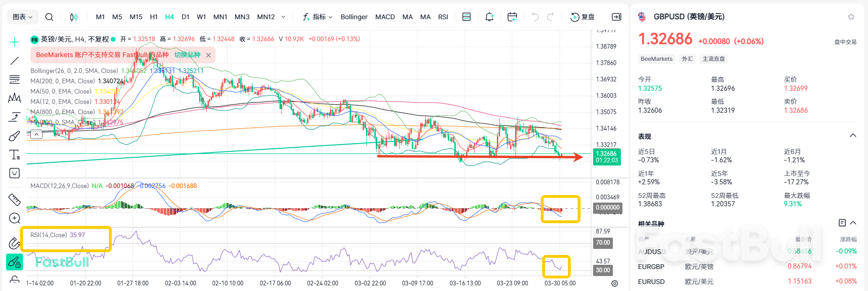
Task: Select the crosshair cursor tool
Action: click(14, 42)
